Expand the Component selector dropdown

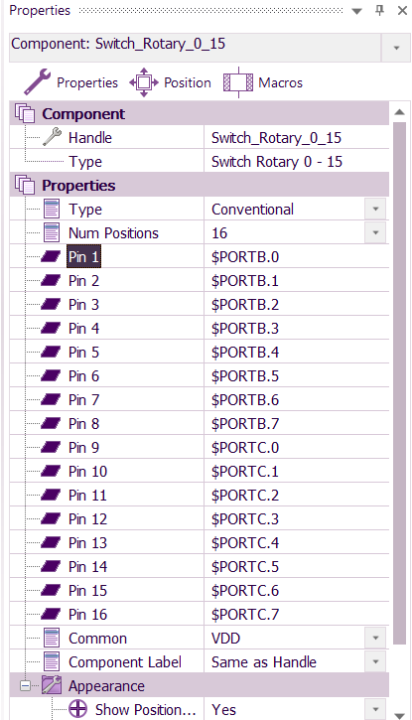point(396,47)
